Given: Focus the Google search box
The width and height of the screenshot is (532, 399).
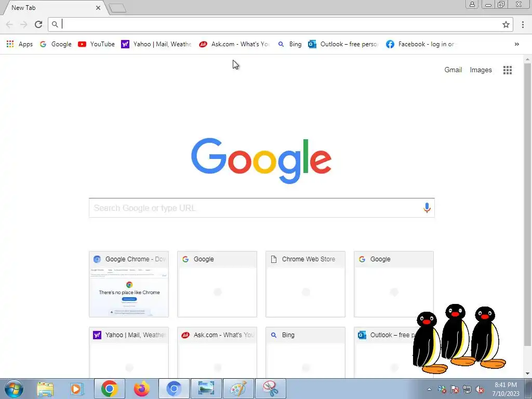Looking at the screenshot, I should [262, 208].
